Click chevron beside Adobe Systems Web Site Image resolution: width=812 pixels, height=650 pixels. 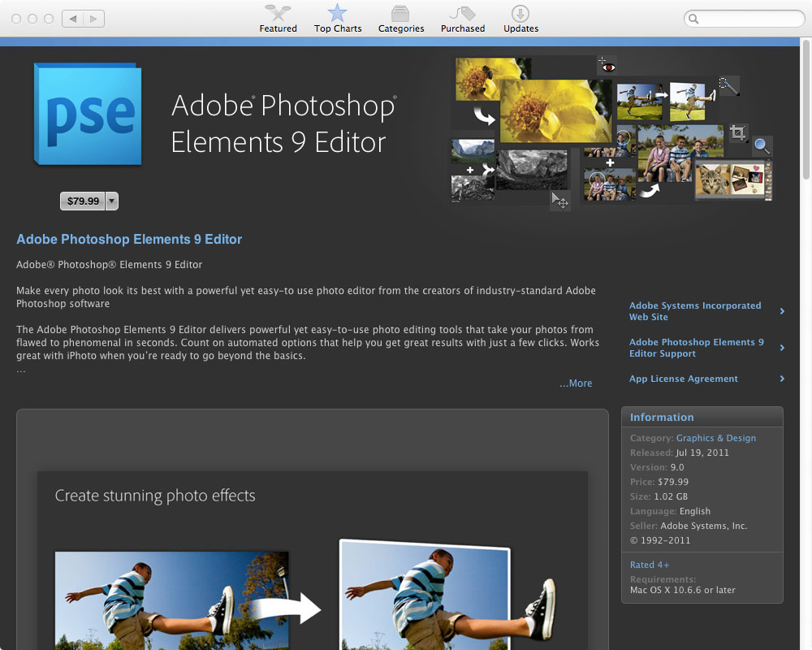pyautogui.click(x=782, y=311)
